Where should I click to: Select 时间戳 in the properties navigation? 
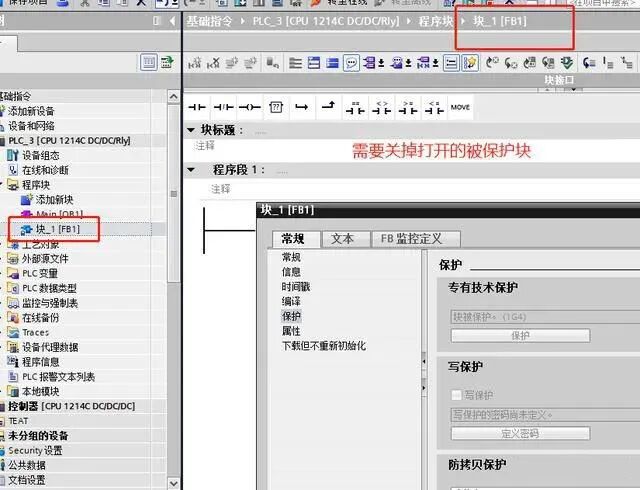click(x=296, y=287)
